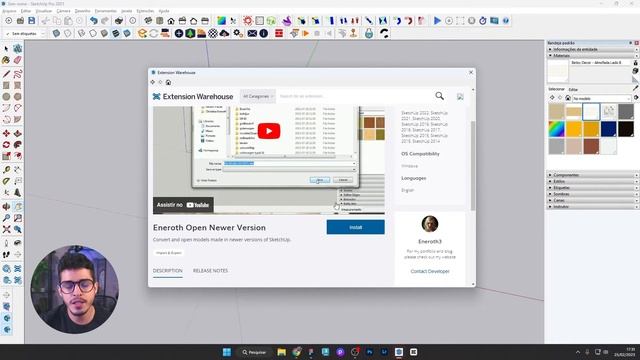640x360 pixels.
Task: Play the YouTube video
Action: point(269,131)
